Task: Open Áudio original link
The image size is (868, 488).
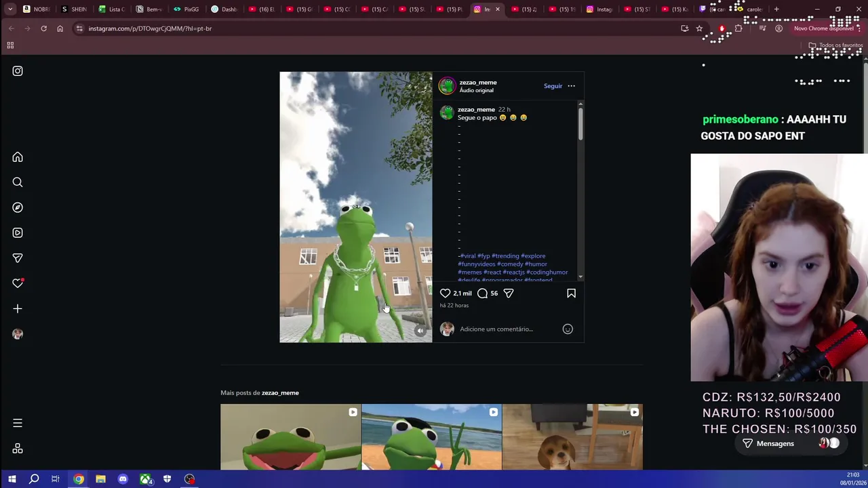Action: click(x=476, y=90)
